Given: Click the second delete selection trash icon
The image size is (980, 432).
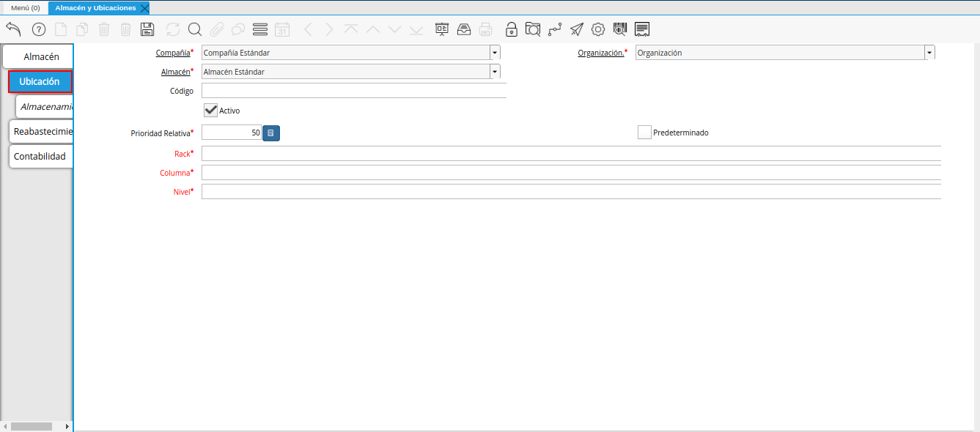Looking at the screenshot, I should click(x=126, y=29).
